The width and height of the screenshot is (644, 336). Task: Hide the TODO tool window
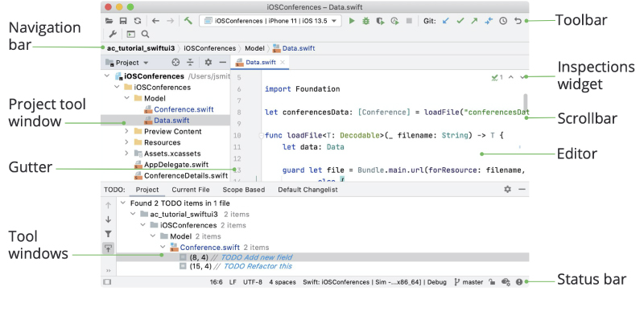click(522, 189)
